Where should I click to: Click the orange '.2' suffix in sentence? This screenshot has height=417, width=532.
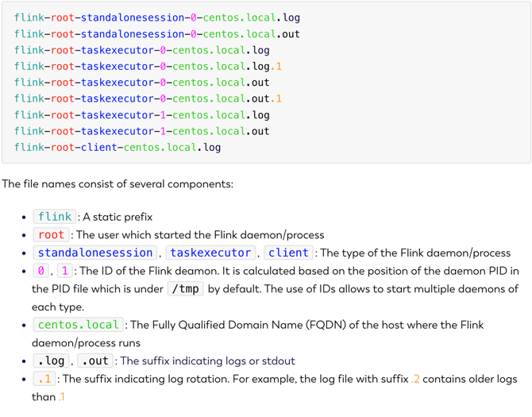tap(415, 379)
